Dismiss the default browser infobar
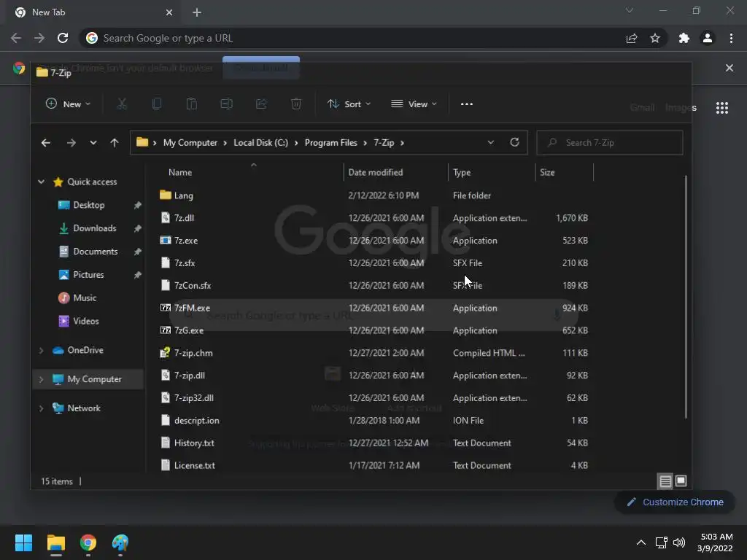 point(729,68)
